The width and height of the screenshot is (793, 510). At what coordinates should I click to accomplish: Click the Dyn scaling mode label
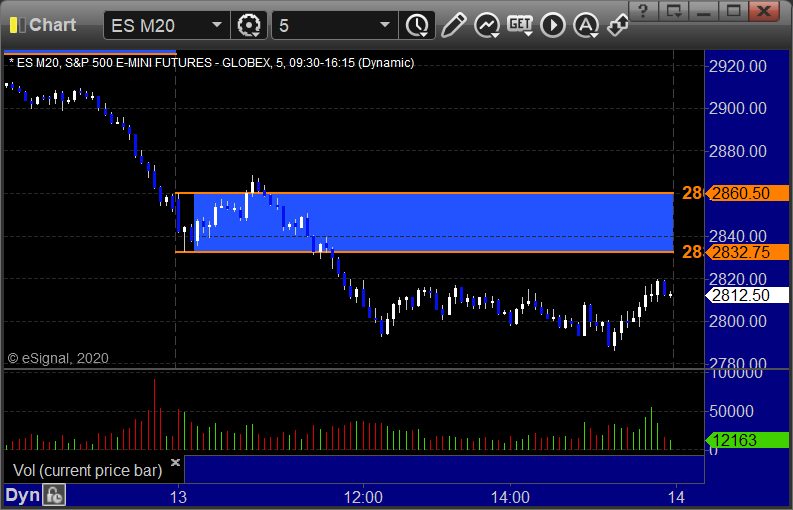[x=22, y=495]
